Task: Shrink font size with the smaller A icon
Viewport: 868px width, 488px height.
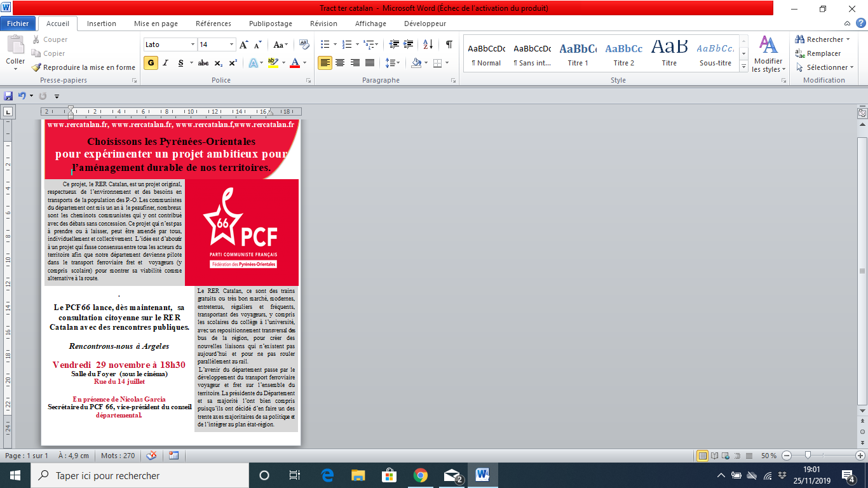Action: coord(258,44)
